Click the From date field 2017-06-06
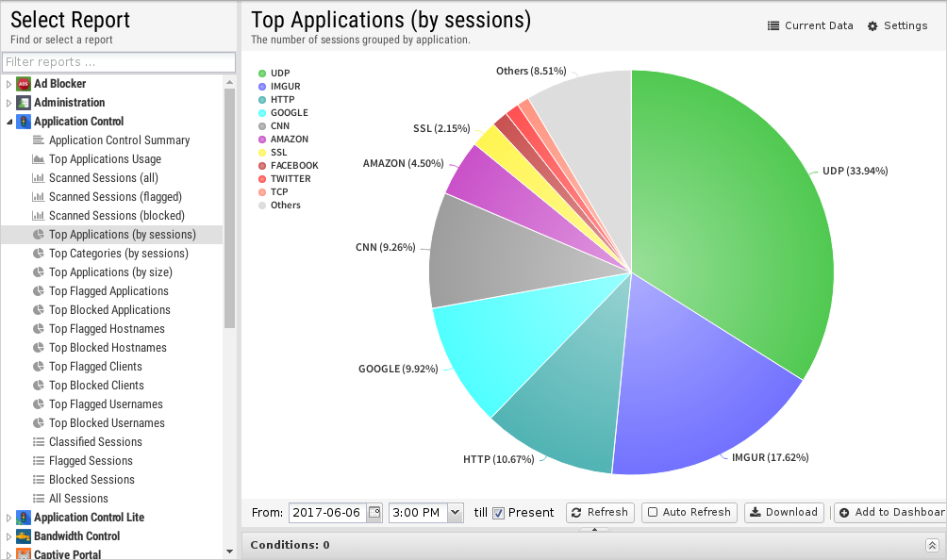This screenshot has width=947, height=560. pyautogui.click(x=328, y=512)
